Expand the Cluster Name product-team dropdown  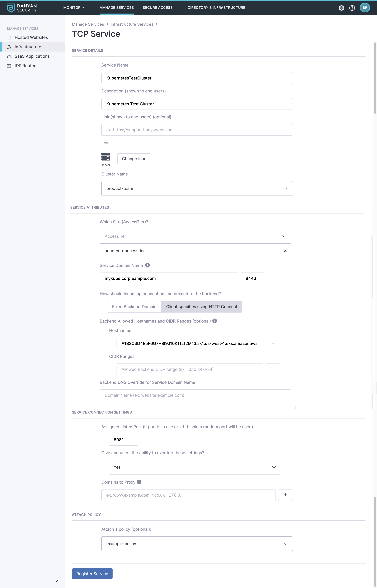point(197,188)
